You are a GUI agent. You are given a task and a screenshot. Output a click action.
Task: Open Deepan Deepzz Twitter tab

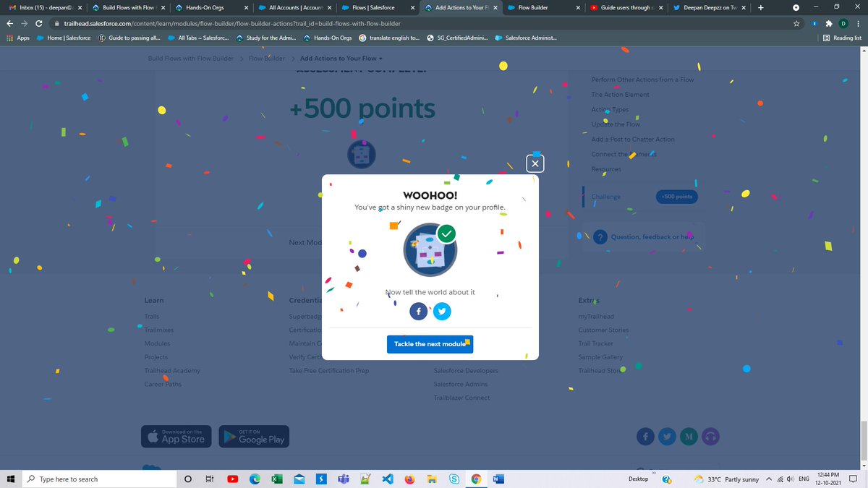pyautogui.click(x=710, y=7)
